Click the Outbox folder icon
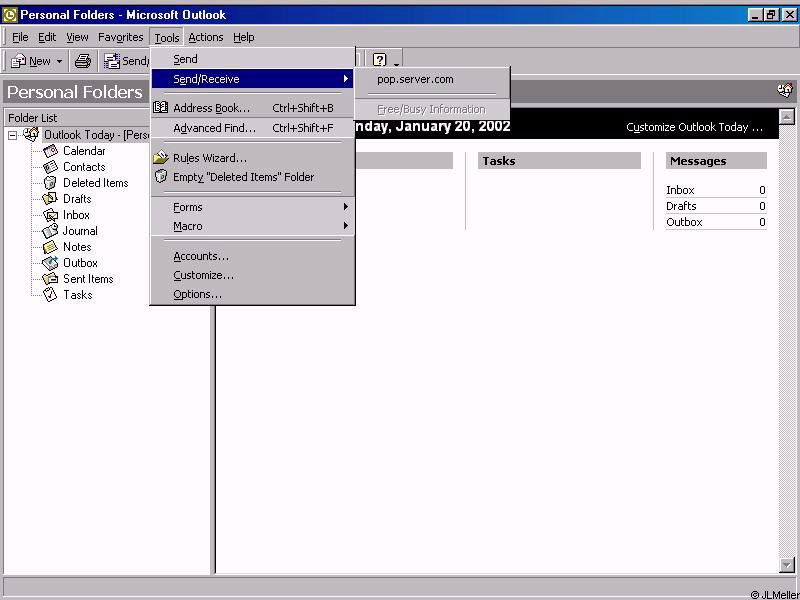 51,263
